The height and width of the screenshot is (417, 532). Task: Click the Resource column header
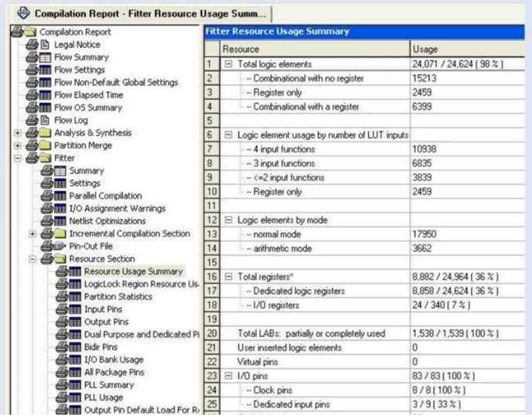point(315,50)
